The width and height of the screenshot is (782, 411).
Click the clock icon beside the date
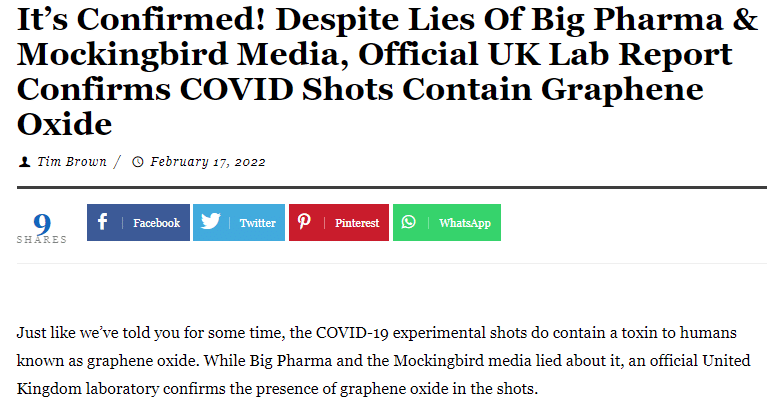[138, 162]
